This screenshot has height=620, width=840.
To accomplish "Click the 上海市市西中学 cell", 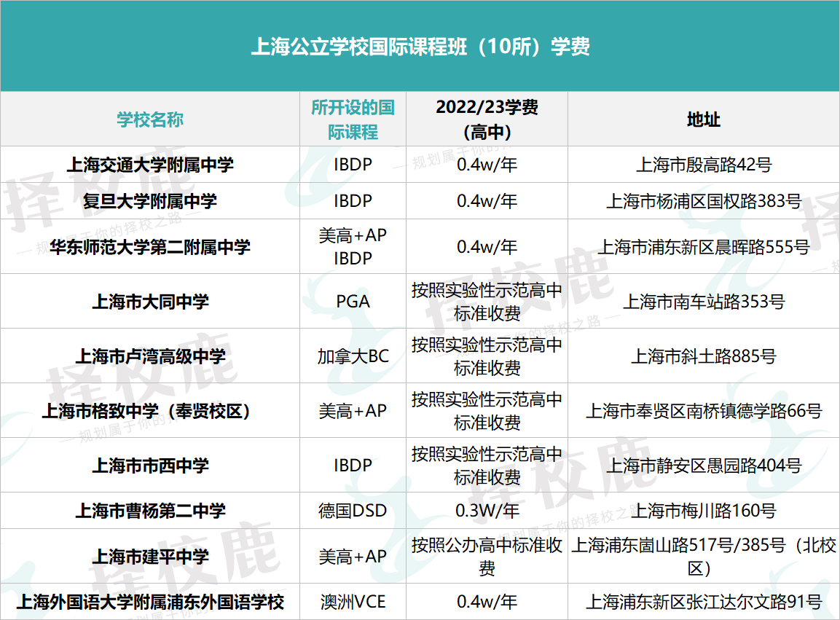I will [x=150, y=465].
